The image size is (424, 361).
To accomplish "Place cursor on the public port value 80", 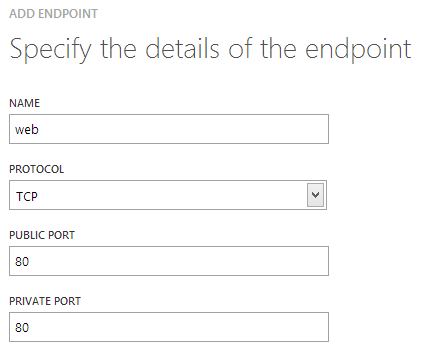I will pyautogui.click(x=22, y=261).
